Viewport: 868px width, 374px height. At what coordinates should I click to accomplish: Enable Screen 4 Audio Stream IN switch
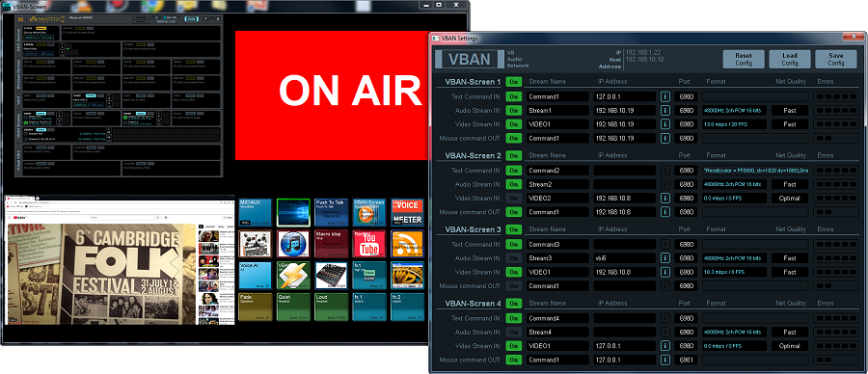[x=514, y=333]
